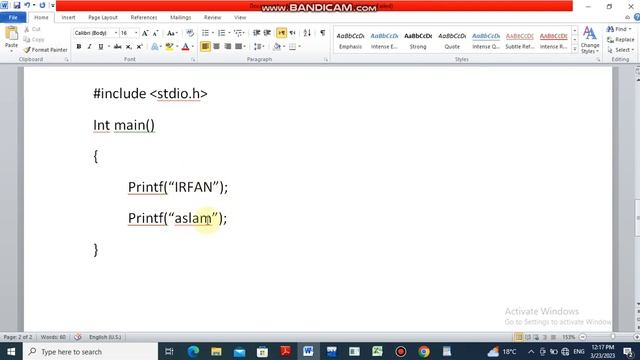Apply the red font color
640x360 pixels.
[186, 47]
